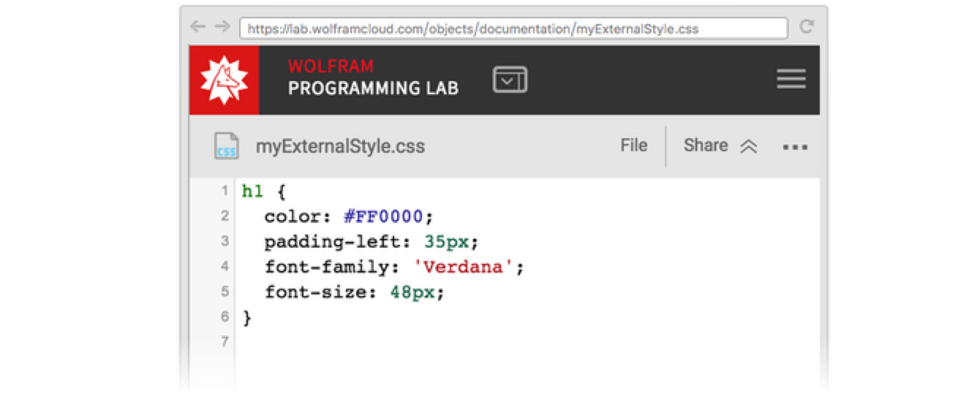Viewport: 980px width, 396px height.
Task: Click the h1 selector on line 1
Action: (252, 192)
